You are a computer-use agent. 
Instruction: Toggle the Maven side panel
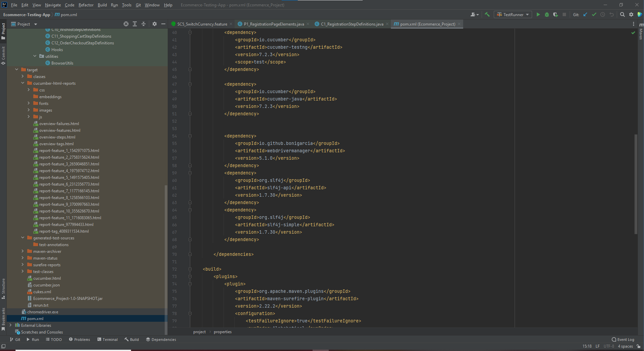click(x=641, y=31)
